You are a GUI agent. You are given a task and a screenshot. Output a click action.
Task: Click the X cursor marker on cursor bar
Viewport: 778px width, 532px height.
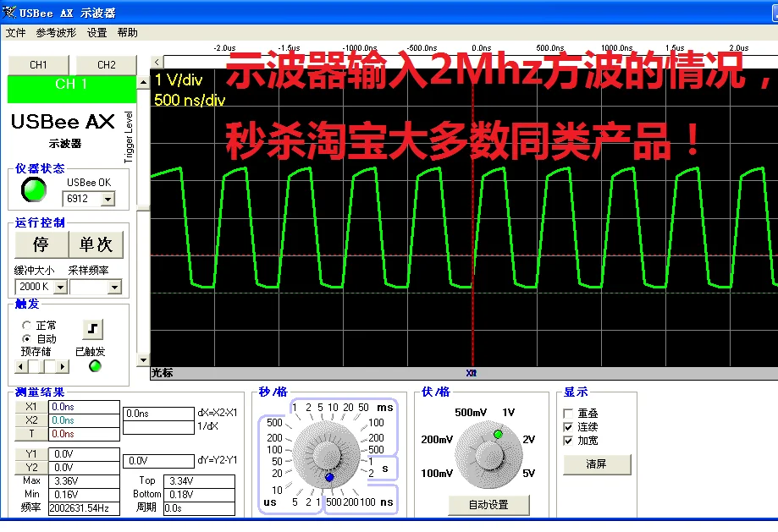coord(472,373)
